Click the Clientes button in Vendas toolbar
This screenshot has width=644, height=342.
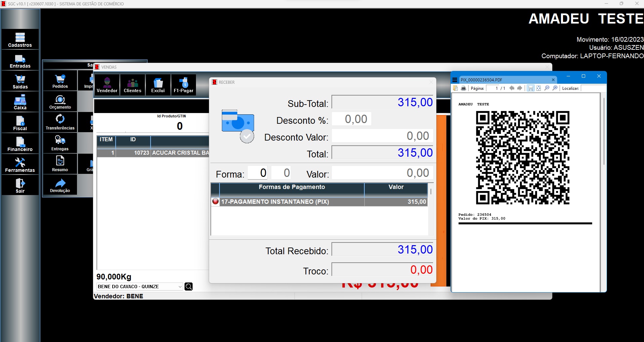(x=132, y=85)
